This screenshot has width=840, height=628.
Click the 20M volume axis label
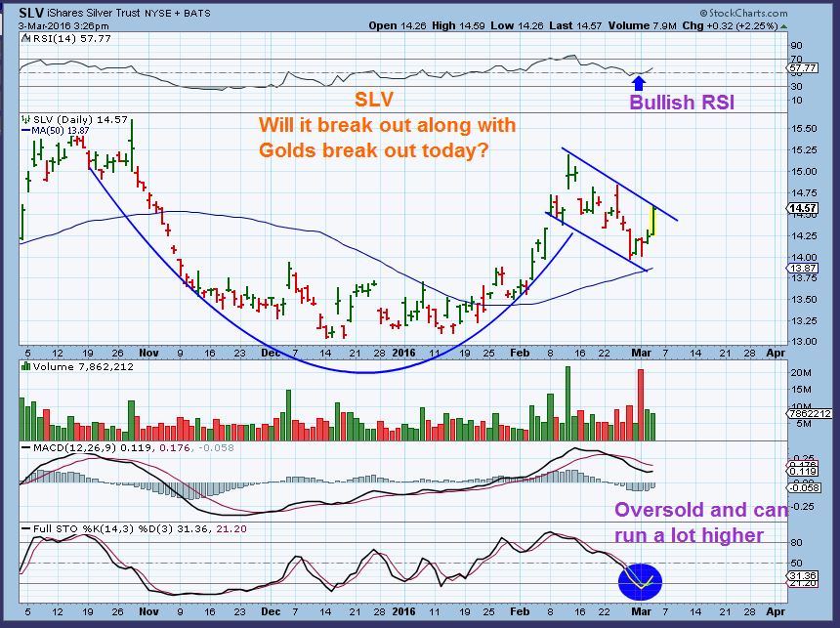[803, 372]
